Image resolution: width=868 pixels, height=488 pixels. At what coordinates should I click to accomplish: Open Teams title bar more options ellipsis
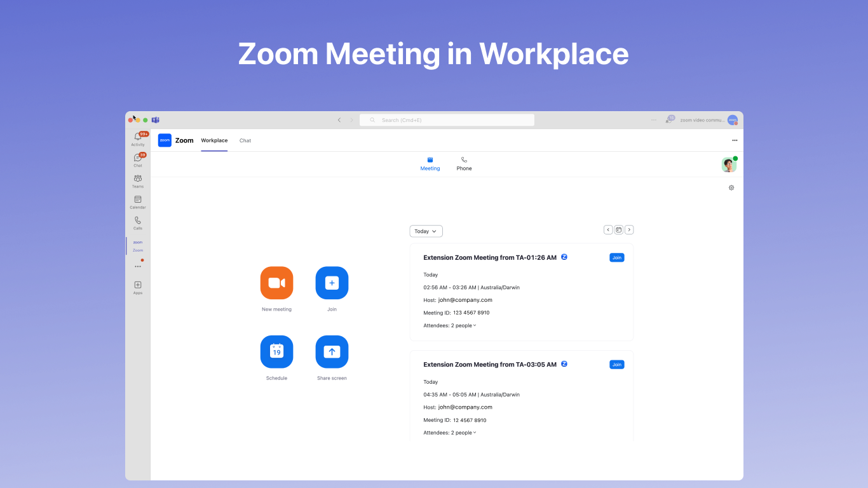[654, 120]
